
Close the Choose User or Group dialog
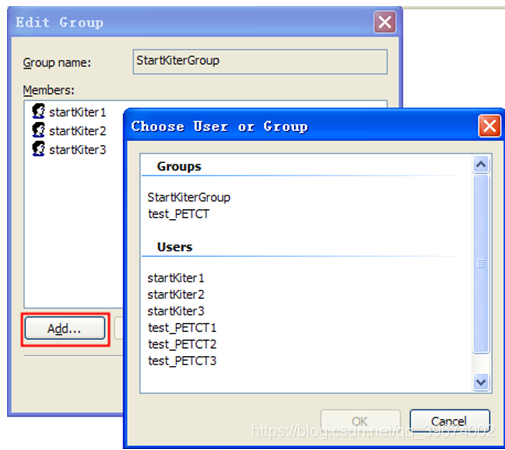pos(489,126)
